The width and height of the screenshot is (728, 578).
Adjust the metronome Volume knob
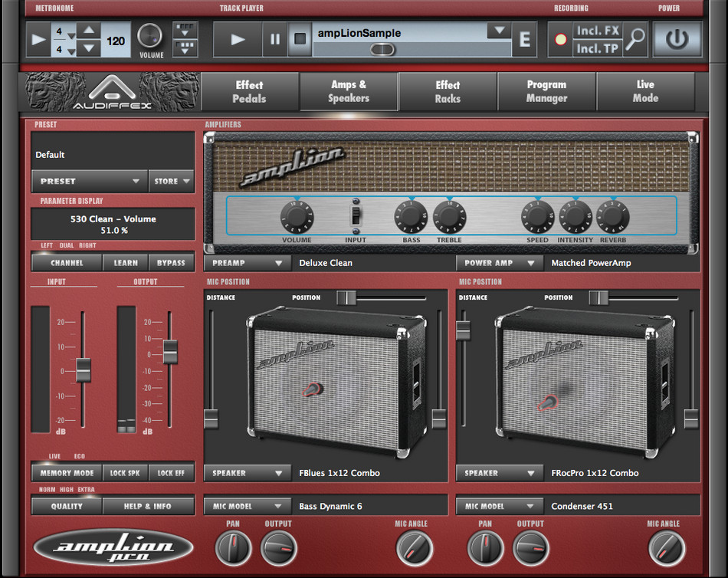coord(150,36)
